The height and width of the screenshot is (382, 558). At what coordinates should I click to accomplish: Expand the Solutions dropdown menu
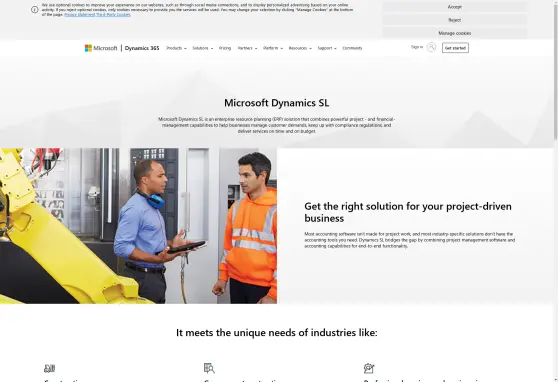tap(202, 48)
